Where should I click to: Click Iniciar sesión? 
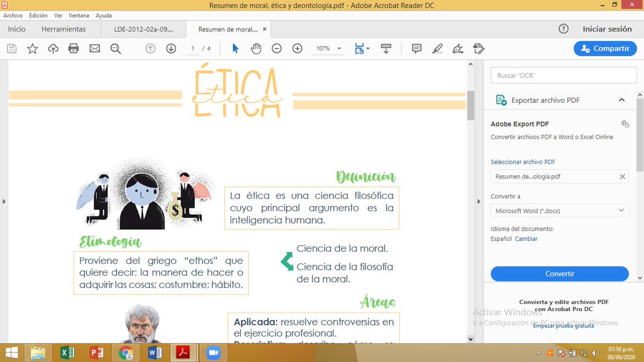pos(607,29)
